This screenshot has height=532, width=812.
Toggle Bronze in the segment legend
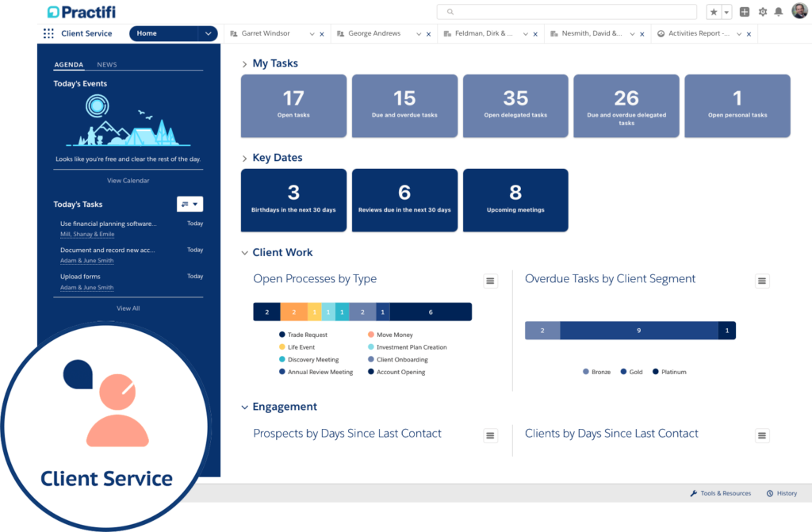(597, 371)
